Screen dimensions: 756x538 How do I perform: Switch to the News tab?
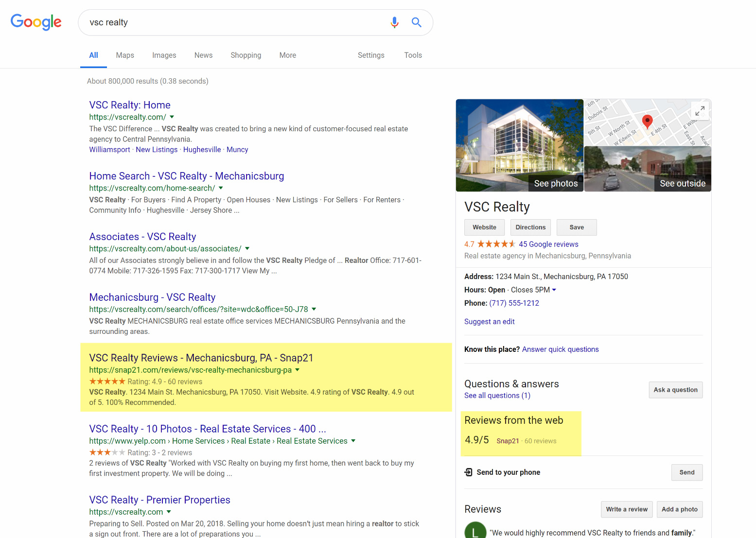coord(203,55)
